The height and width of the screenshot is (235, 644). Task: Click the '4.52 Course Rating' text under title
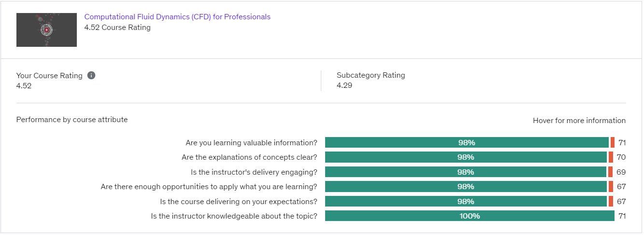pos(117,28)
